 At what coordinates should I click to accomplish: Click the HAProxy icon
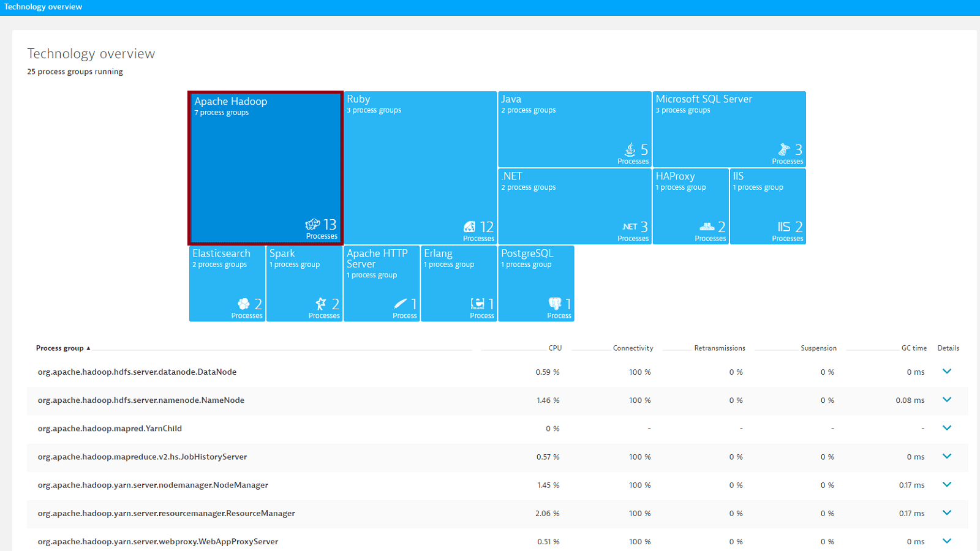(x=707, y=227)
